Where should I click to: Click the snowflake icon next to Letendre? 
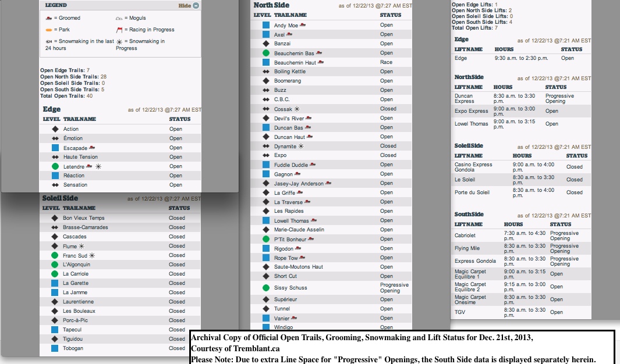coord(98,166)
